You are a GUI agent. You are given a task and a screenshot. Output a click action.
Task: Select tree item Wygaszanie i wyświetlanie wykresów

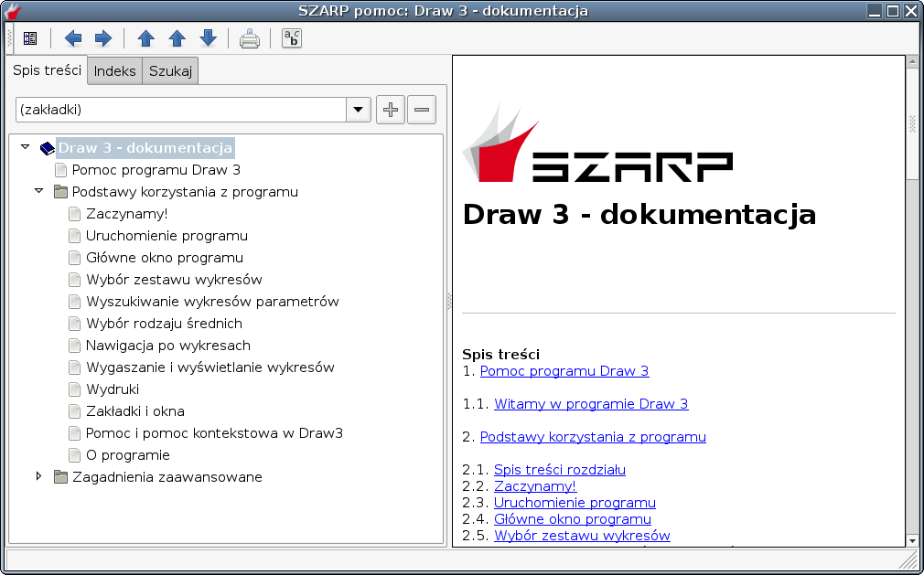(210, 367)
